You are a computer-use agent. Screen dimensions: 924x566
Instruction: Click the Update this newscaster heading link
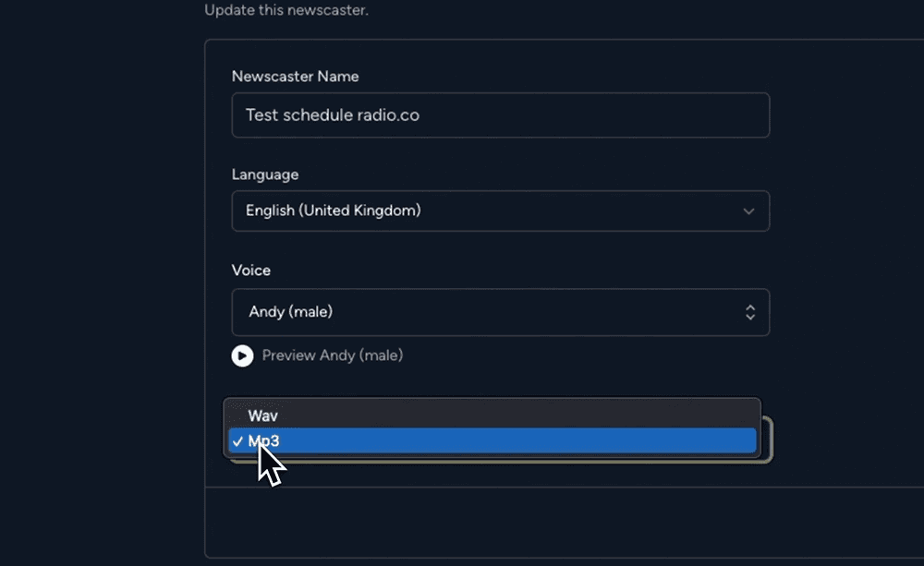coord(286,10)
